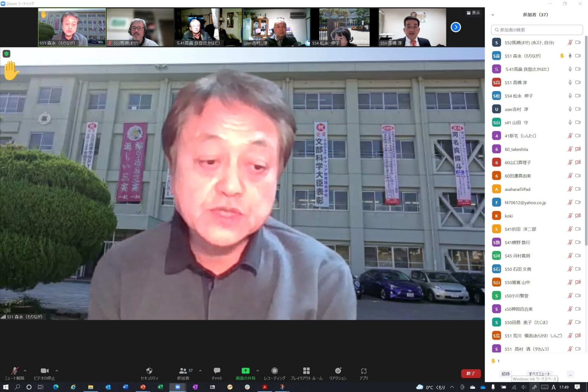Open Breakout Rooms icon
The width and height of the screenshot is (588, 392).
pyautogui.click(x=306, y=371)
